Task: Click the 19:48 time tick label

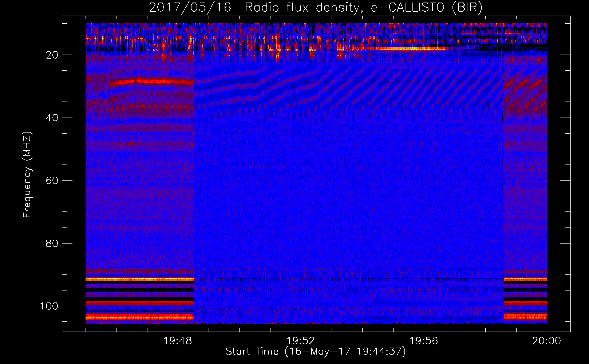Action: point(178,341)
